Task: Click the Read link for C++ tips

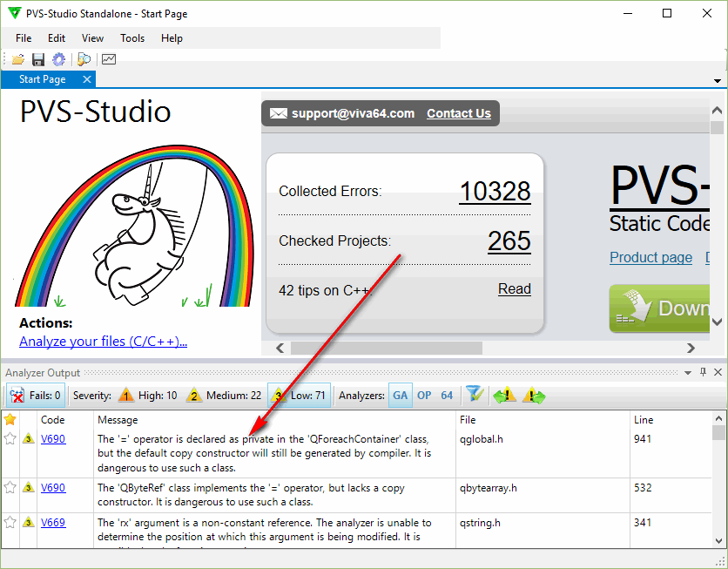Action: (x=515, y=289)
